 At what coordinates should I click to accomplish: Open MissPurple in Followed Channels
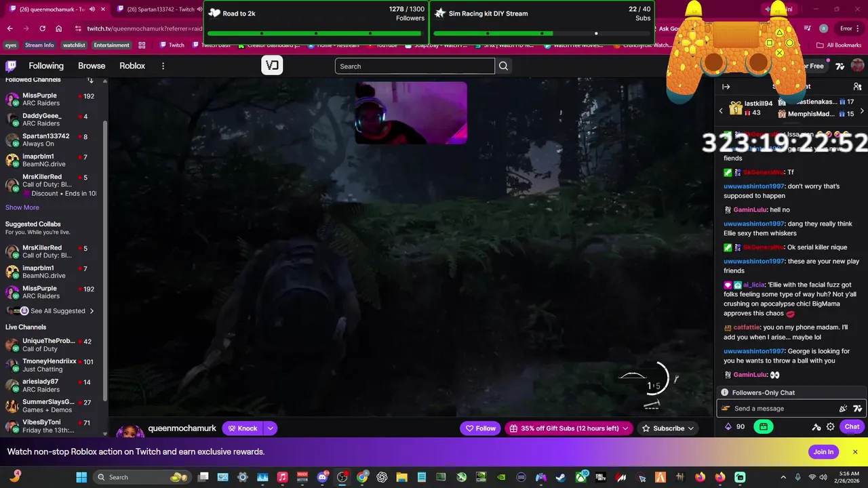coord(51,99)
